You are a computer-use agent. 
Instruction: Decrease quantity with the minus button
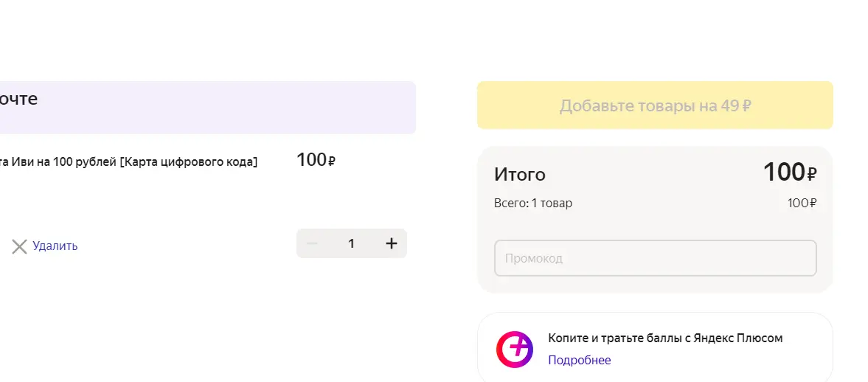coord(312,243)
